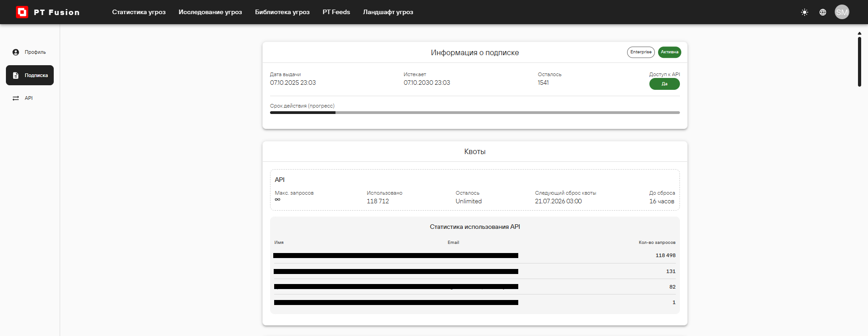Click the Имя column header

pyautogui.click(x=279, y=243)
